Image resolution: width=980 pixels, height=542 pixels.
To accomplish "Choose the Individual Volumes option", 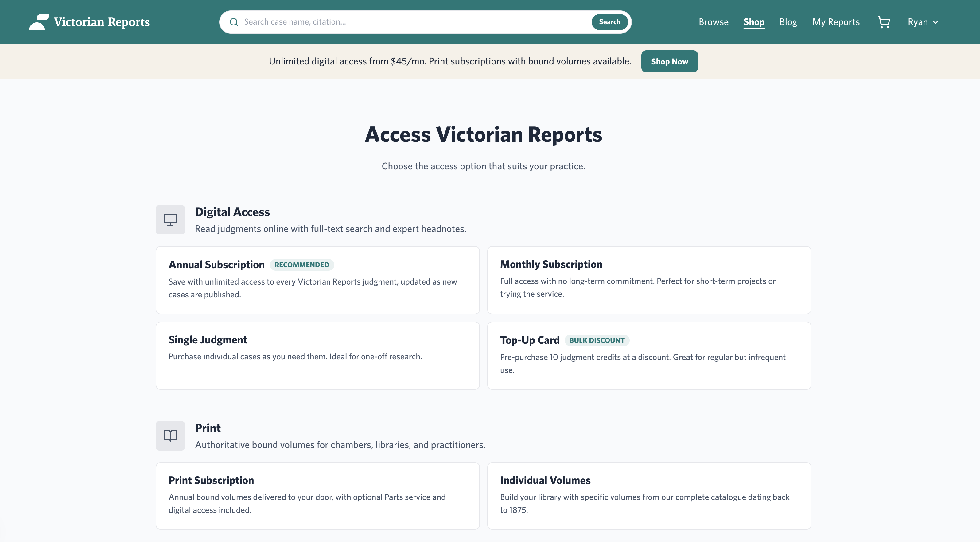I will coord(649,495).
